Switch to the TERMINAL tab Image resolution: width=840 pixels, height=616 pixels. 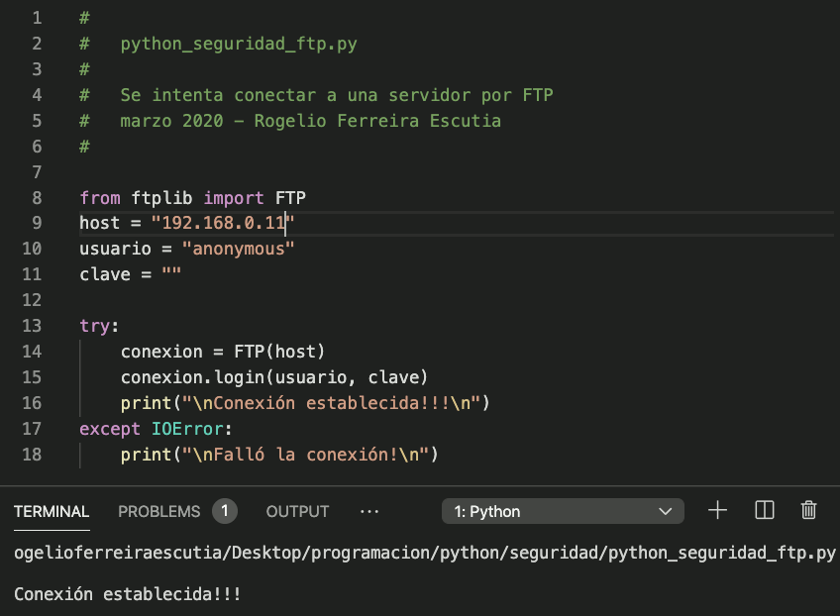click(52, 512)
